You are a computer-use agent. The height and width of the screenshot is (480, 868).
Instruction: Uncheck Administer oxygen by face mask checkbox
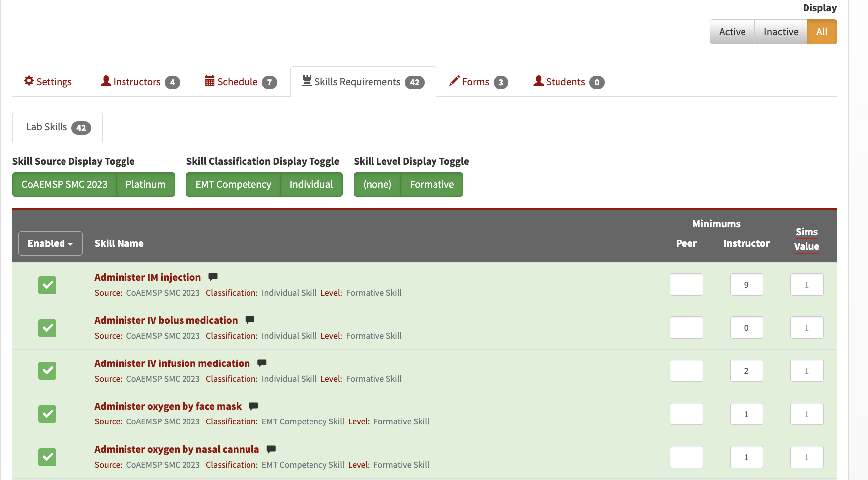pyautogui.click(x=47, y=414)
